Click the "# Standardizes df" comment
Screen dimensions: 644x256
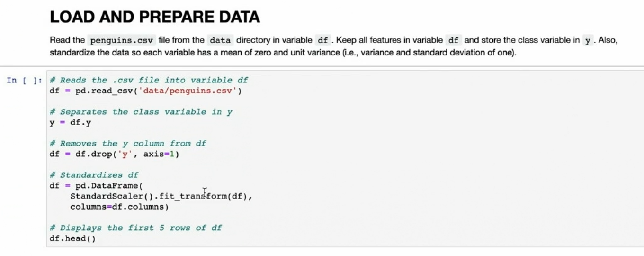pos(94,175)
